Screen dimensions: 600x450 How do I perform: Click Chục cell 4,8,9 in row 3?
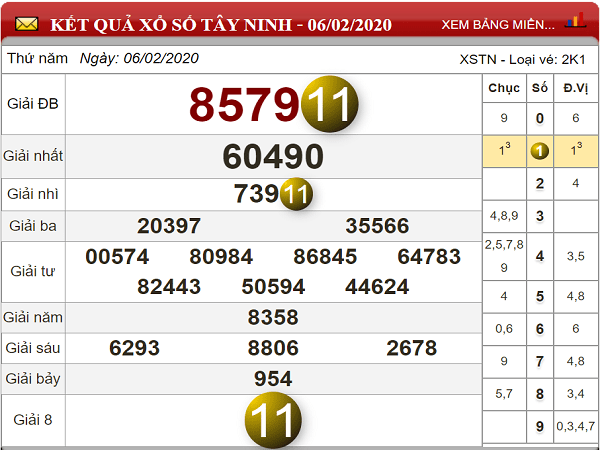point(504,216)
